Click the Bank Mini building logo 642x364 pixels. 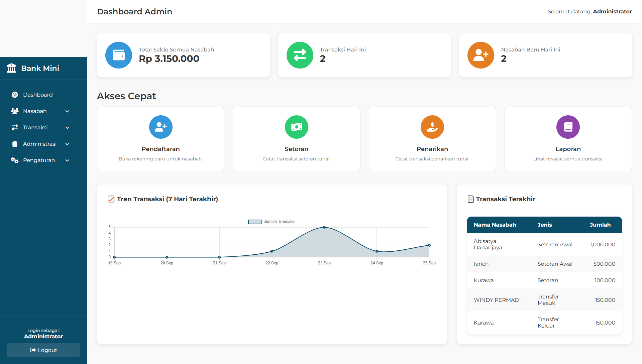(11, 68)
